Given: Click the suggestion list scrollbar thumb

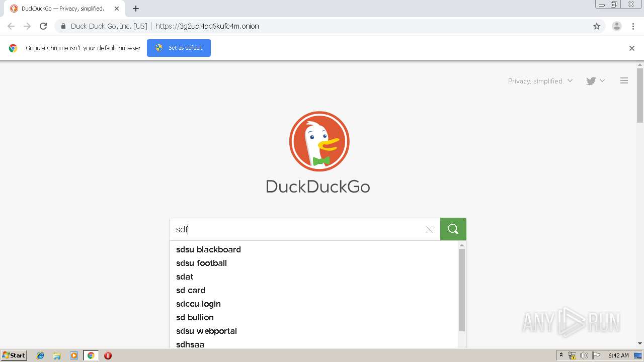Looking at the screenshot, I should coord(462,290).
